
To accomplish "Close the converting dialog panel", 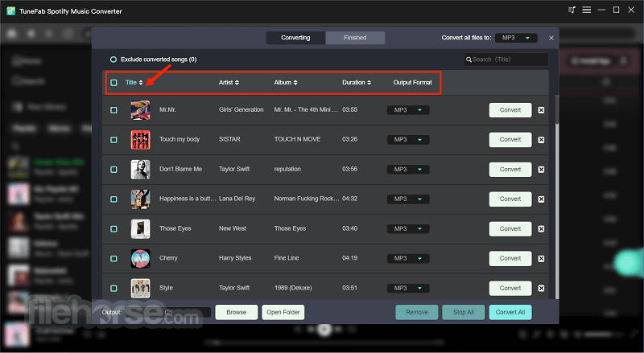I will 551,38.
